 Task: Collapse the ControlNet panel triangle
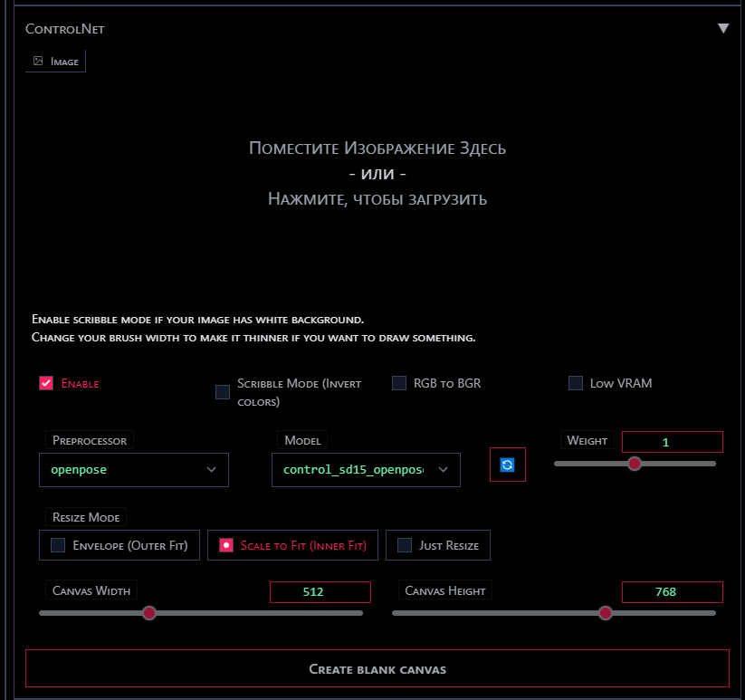tap(723, 28)
